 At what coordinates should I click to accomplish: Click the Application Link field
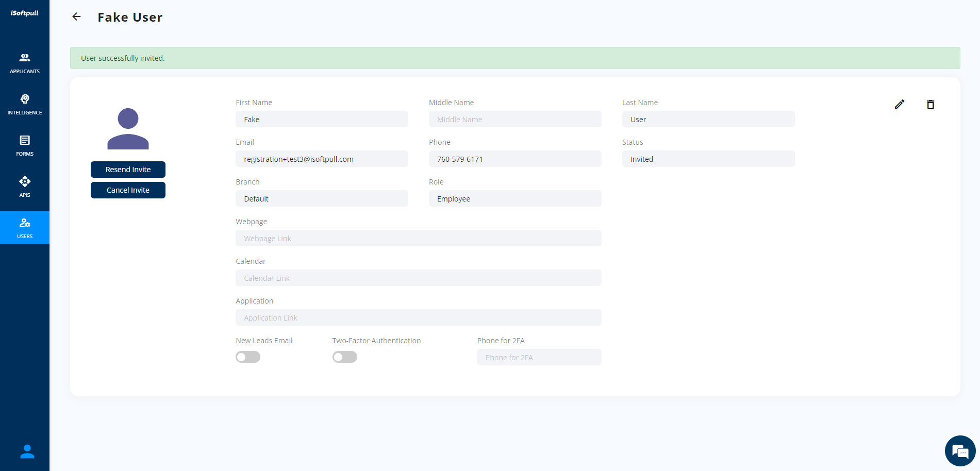pyautogui.click(x=419, y=318)
